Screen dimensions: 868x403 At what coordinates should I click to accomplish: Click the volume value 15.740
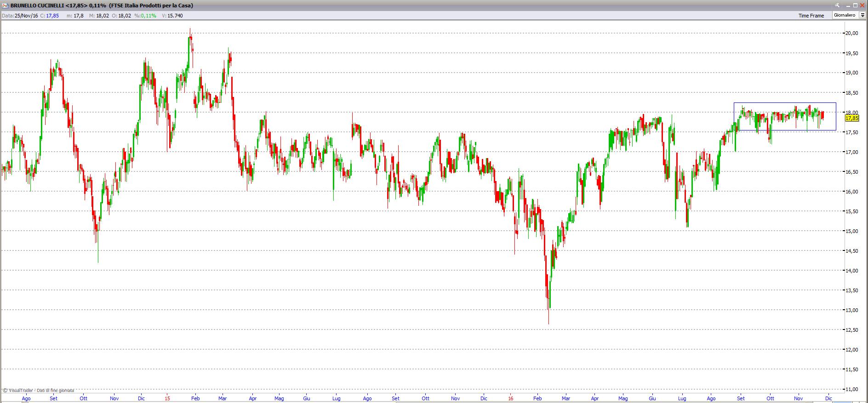[175, 16]
